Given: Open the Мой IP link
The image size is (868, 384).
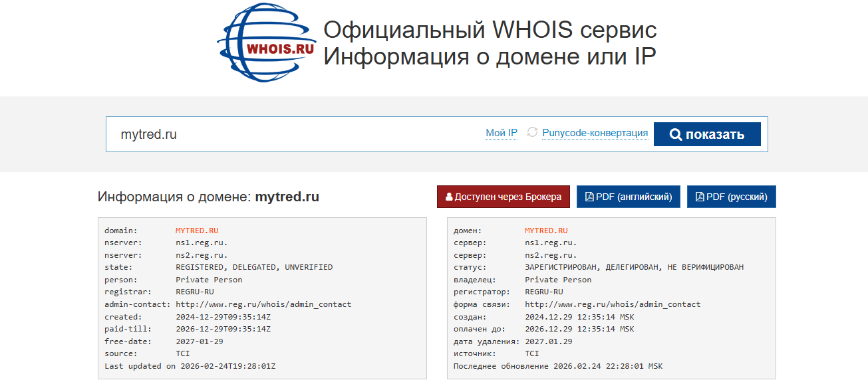Looking at the screenshot, I should [x=502, y=133].
